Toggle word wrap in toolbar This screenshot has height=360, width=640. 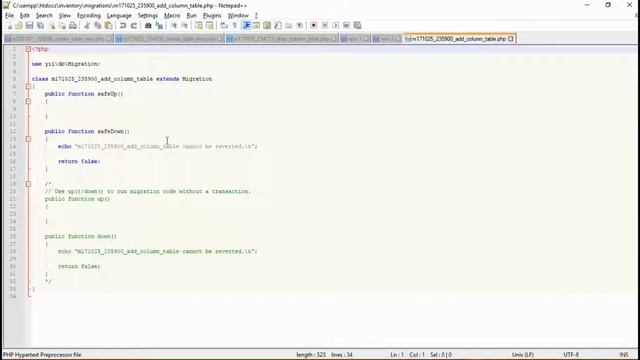point(224,26)
